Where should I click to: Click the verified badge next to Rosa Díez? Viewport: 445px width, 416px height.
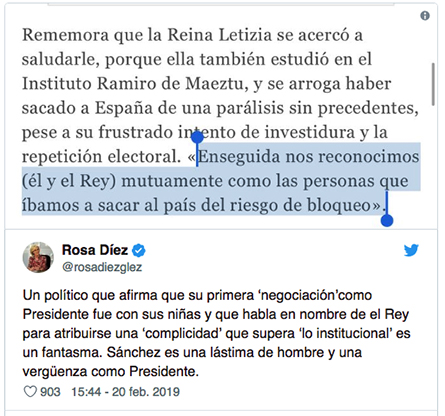point(139,250)
